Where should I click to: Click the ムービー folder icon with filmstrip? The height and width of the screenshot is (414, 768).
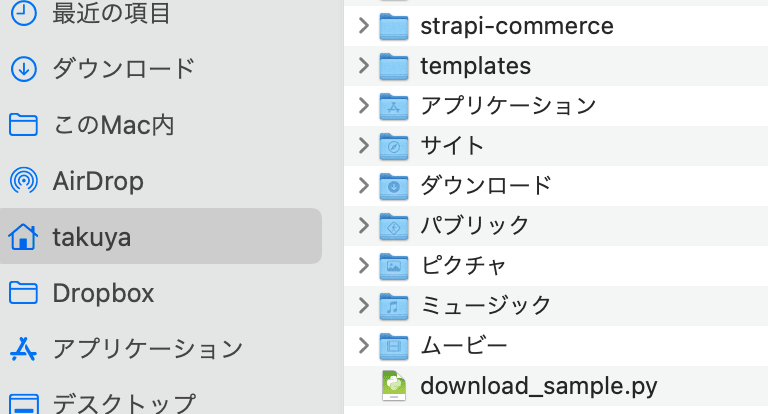(394, 346)
